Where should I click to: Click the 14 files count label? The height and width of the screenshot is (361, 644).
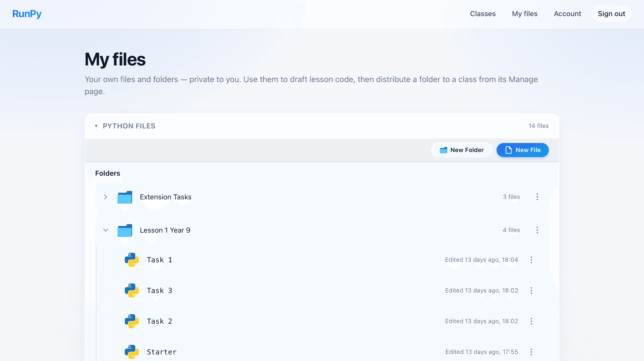(x=539, y=126)
